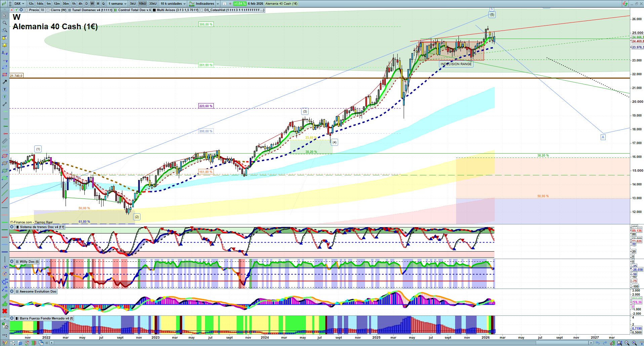Viewport: 644px width, 346px height.
Task: Select the D daily timeframe
Action: [86, 4]
